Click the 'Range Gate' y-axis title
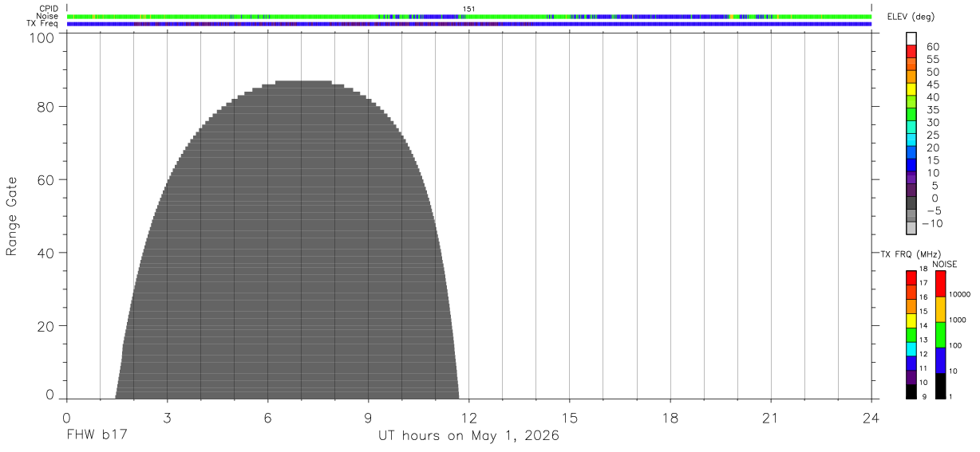The height and width of the screenshot is (452, 980). point(12,216)
